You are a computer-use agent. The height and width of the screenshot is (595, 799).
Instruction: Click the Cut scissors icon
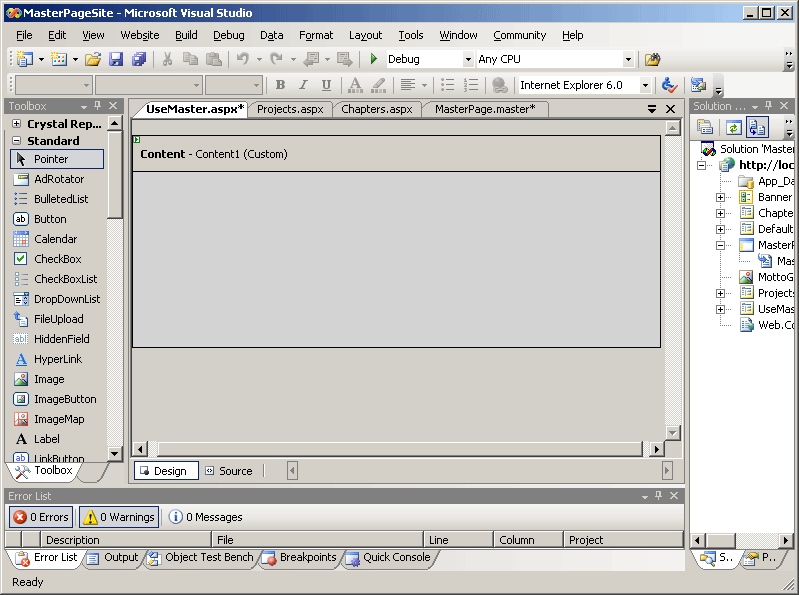tap(167, 60)
